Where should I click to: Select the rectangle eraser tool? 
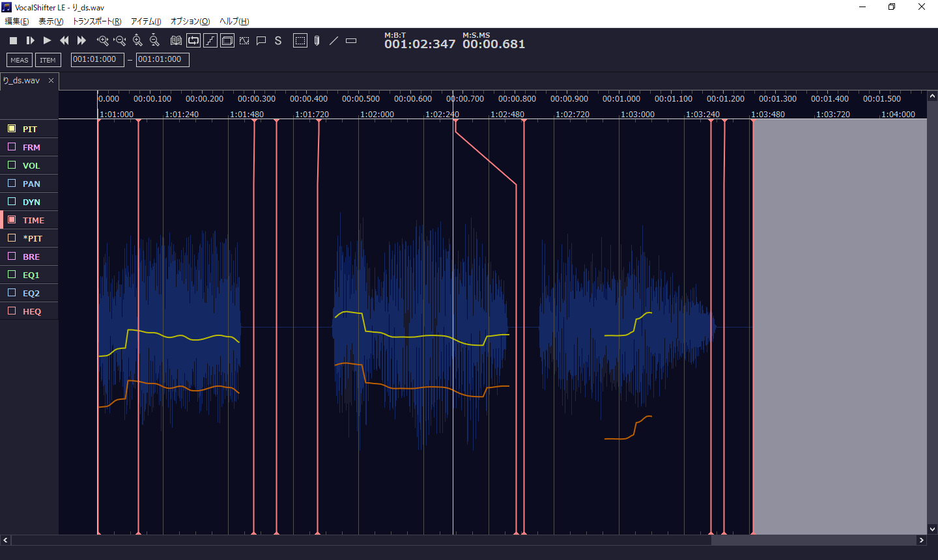pos(351,40)
